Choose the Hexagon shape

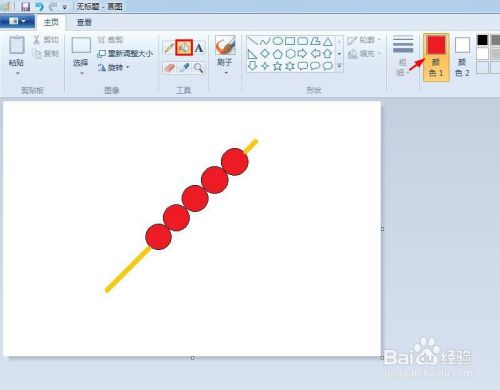point(290,54)
